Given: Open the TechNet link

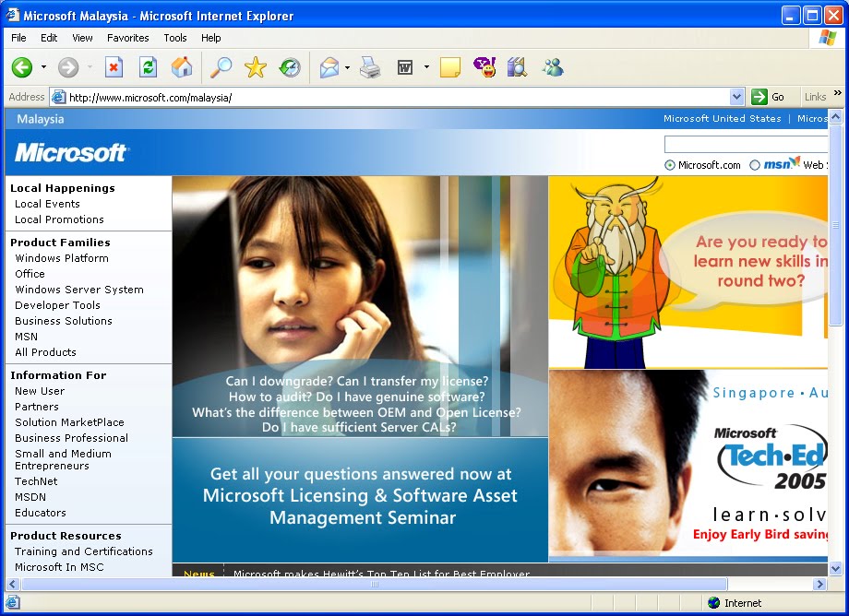Looking at the screenshot, I should pyautogui.click(x=36, y=481).
